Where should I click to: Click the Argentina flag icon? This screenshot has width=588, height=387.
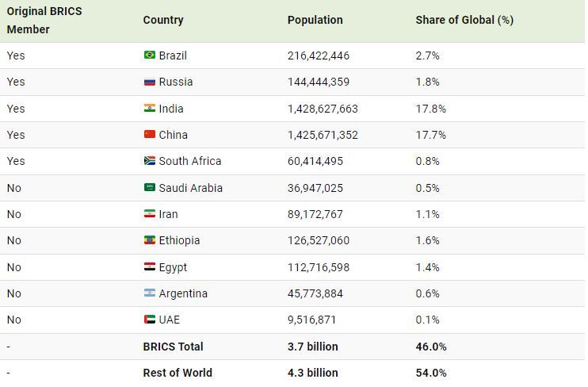[150, 293]
